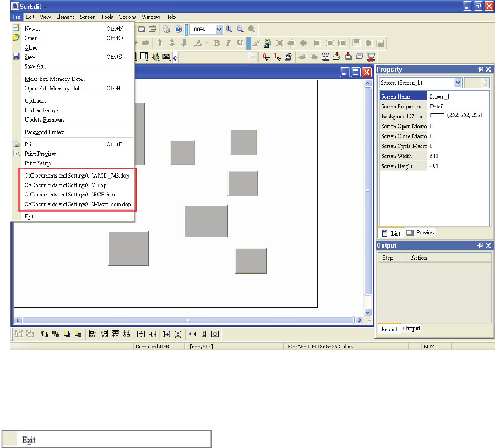Switch to the Preview tab
This screenshot has width=495, height=448.
tap(421, 233)
